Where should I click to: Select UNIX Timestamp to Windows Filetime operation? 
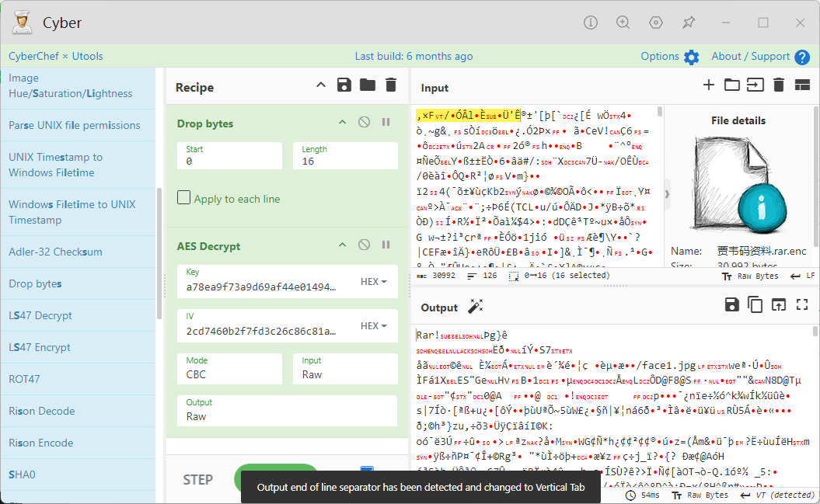[x=78, y=165]
